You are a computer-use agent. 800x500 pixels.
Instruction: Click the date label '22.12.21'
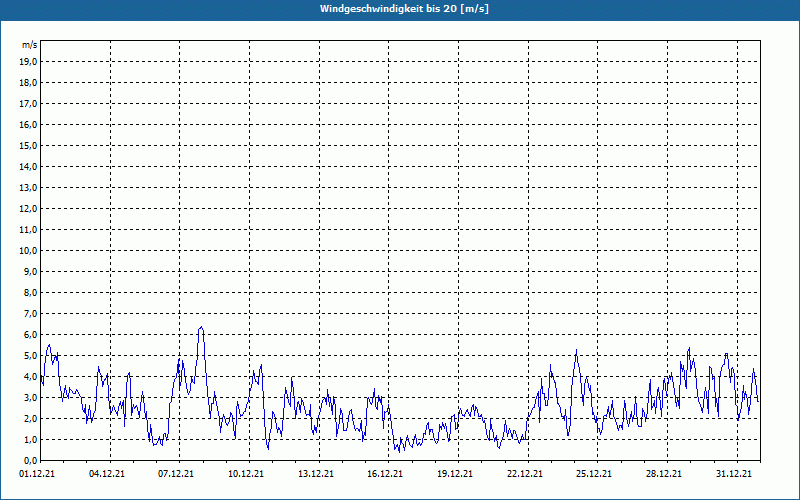coord(524,474)
